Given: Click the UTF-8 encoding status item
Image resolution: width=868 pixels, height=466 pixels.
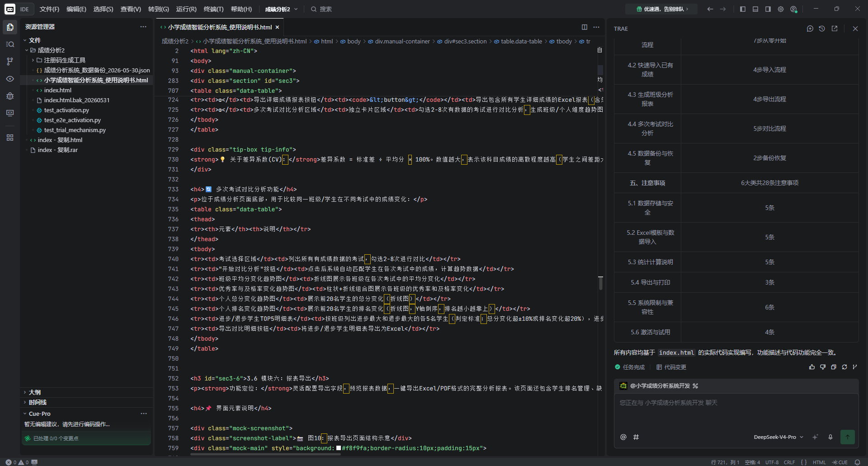Looking at the screenshot, I should click(x=772, y=462).
